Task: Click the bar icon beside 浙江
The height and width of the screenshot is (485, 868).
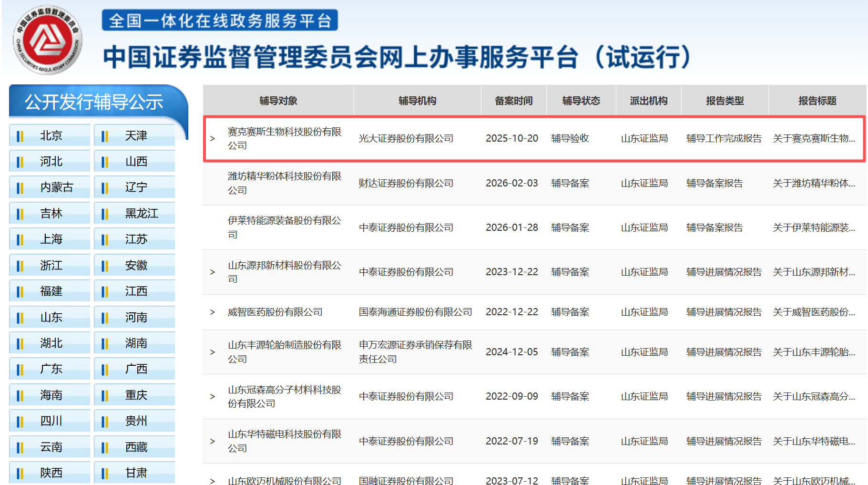Action: click(x=20, y=266)
